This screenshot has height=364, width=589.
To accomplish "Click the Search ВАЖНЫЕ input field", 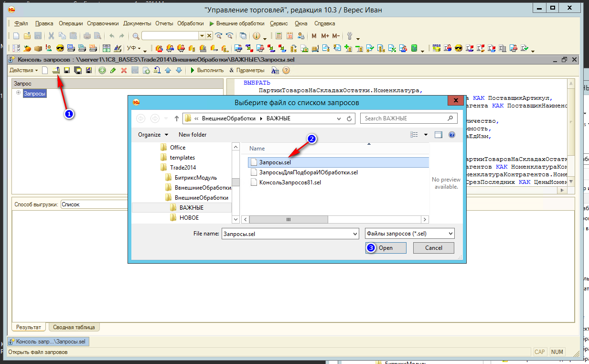I will [409, 118].
